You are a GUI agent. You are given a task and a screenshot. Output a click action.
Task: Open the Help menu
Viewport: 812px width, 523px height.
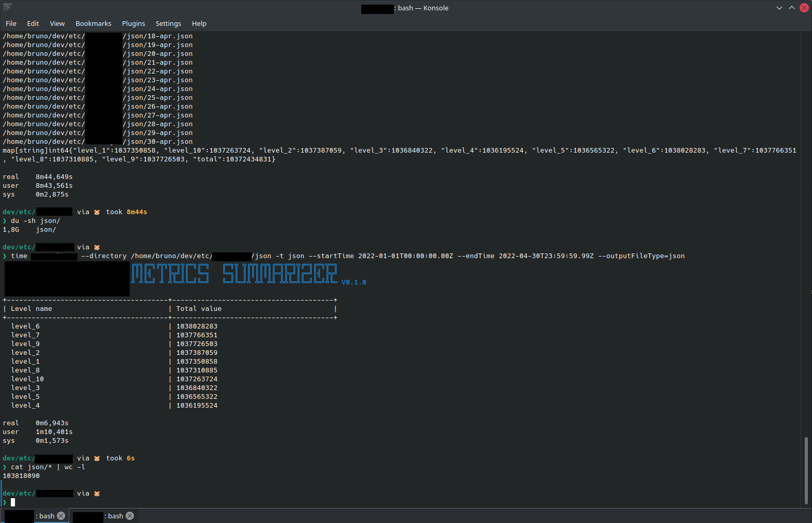(x=199, y=24)
